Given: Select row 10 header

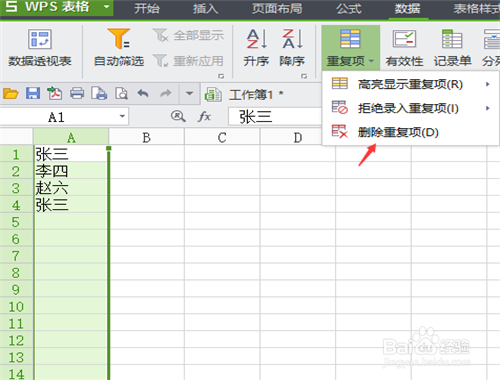Looking at the screenshot, I should [x=16, y=306].
